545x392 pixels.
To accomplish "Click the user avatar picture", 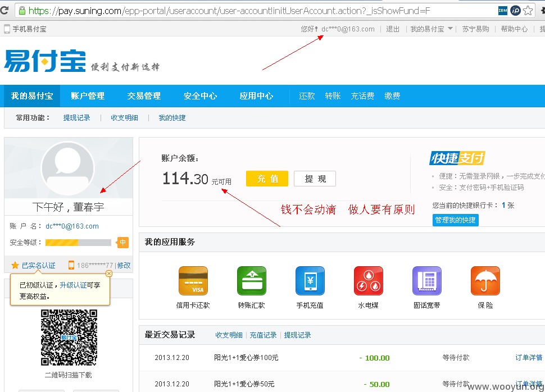I will click(68, 168).
